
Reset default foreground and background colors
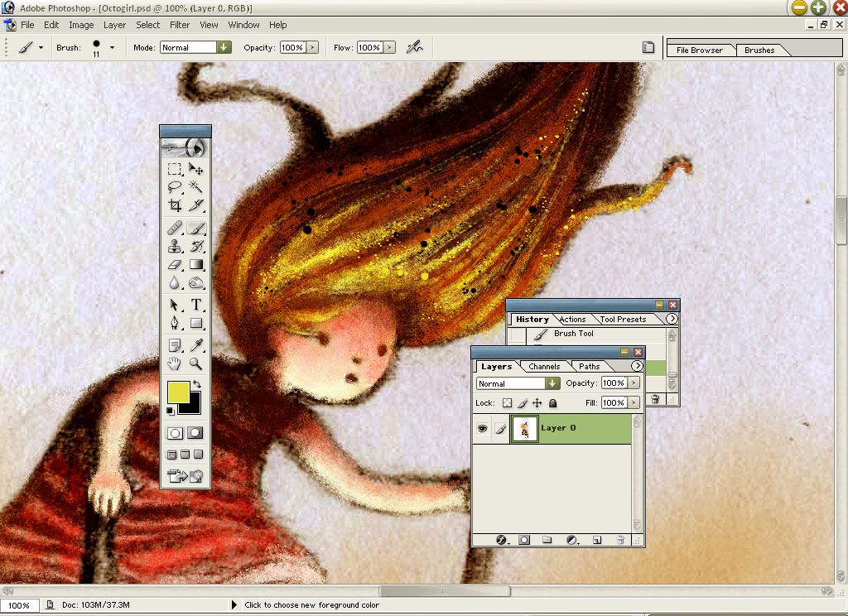pos(171,411)
